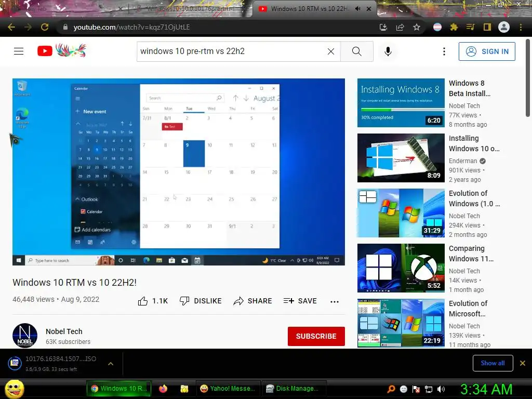Open the YouTube hamburger guide menu
The height and width of the screenshot is (399, 532).
[19, 51]
